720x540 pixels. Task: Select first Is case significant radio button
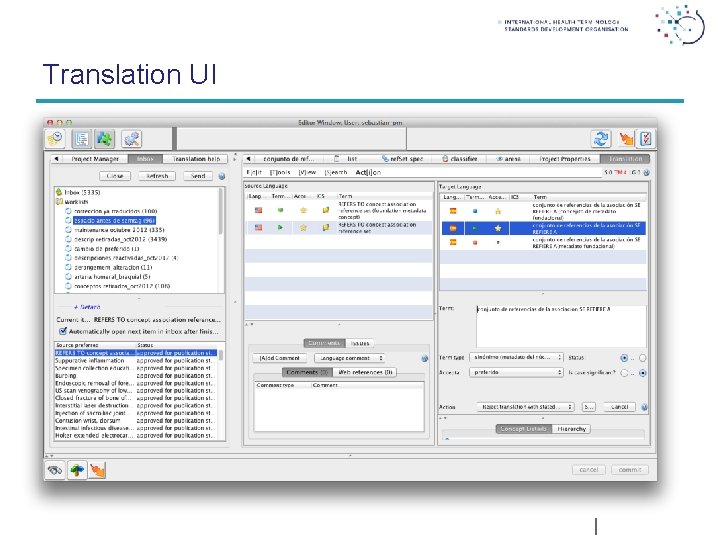624,373
